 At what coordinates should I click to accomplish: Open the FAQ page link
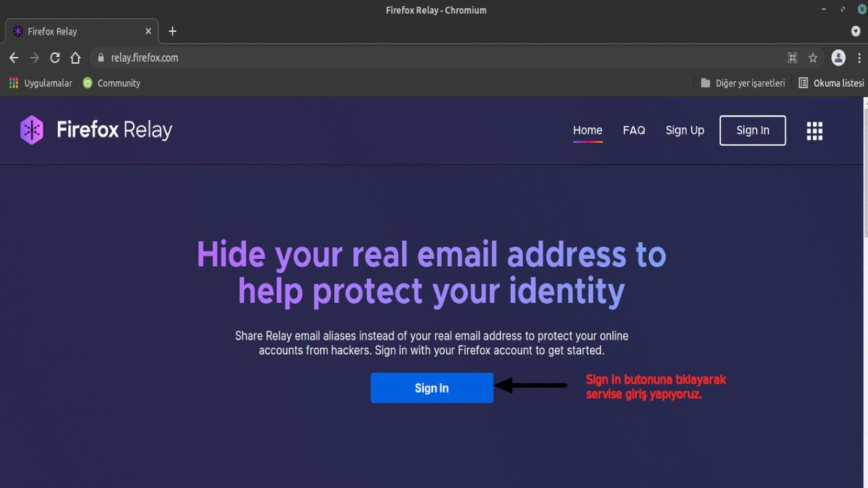click(634, 130)
